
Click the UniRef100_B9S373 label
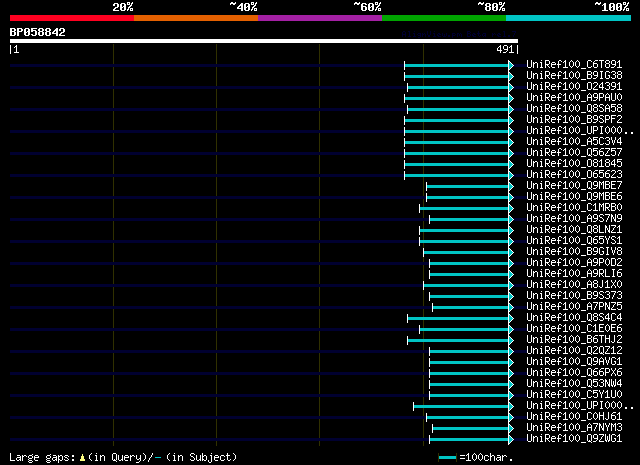point(574,296)
